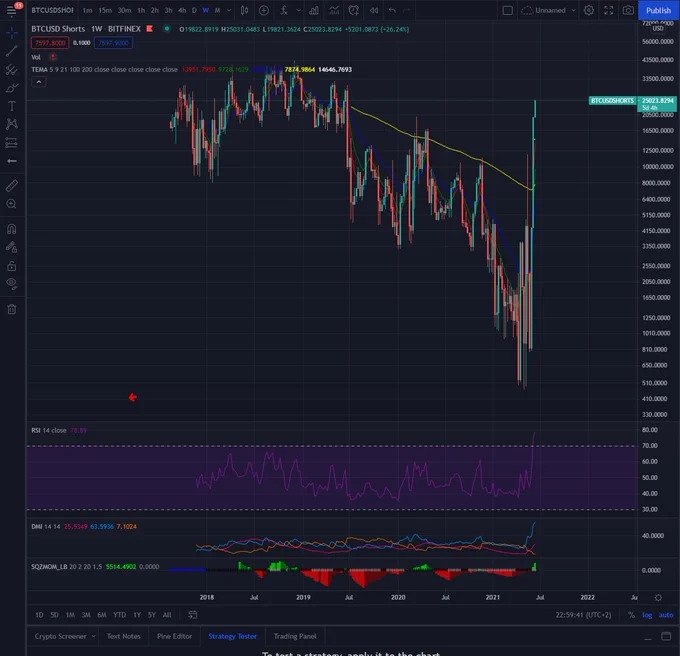
Task: Open chart settings gear in top toolbar
Action: 588,10
